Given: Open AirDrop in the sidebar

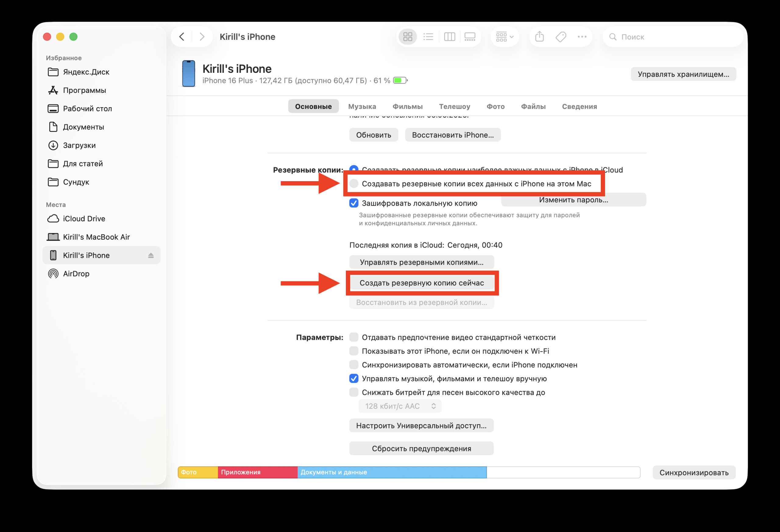Looking at the screenshot, I should [101, 274].
